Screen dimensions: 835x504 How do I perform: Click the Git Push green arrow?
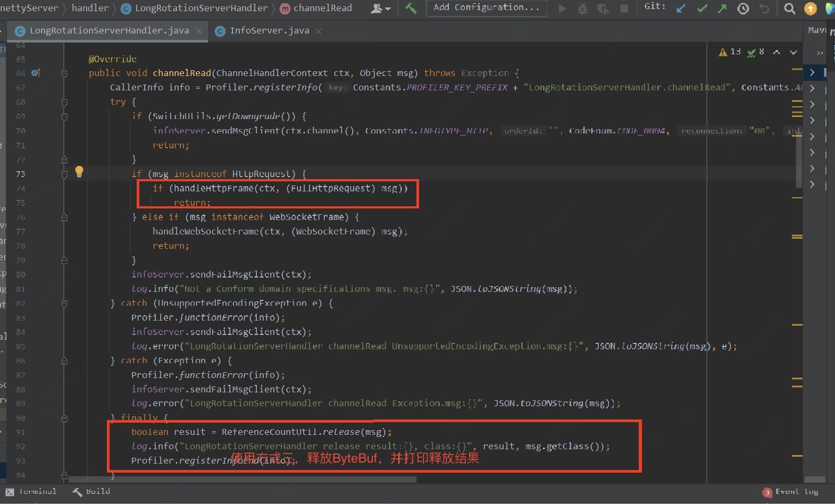pyautogui.click(x=722, y=8)
